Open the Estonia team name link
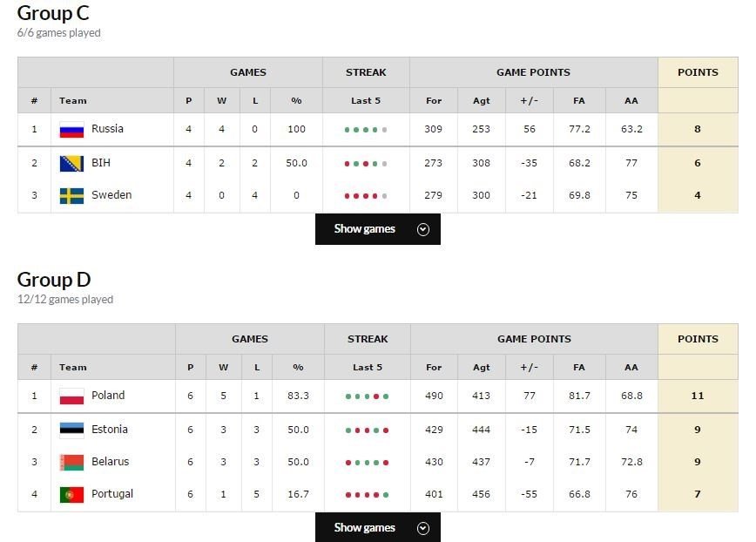 tap(110, 430)
